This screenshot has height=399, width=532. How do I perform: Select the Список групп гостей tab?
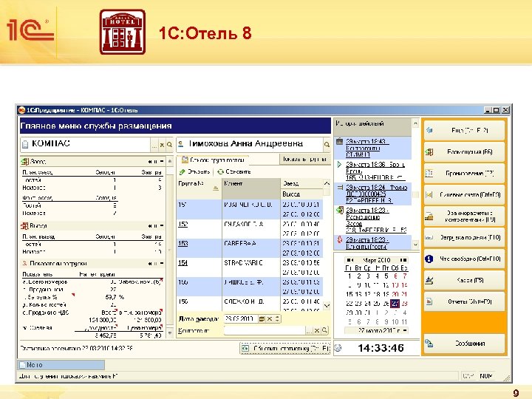[x=213, y=160]
